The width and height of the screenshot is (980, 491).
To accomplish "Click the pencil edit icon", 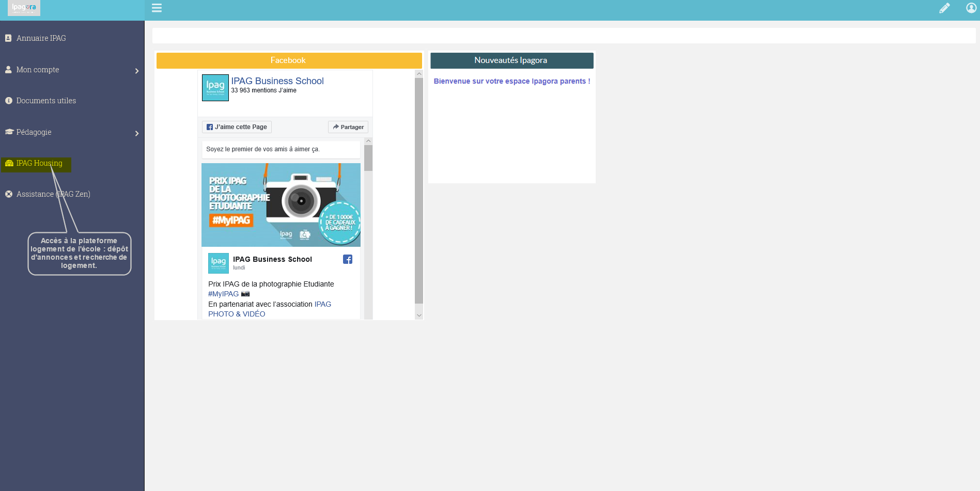I will pos(944,8).
